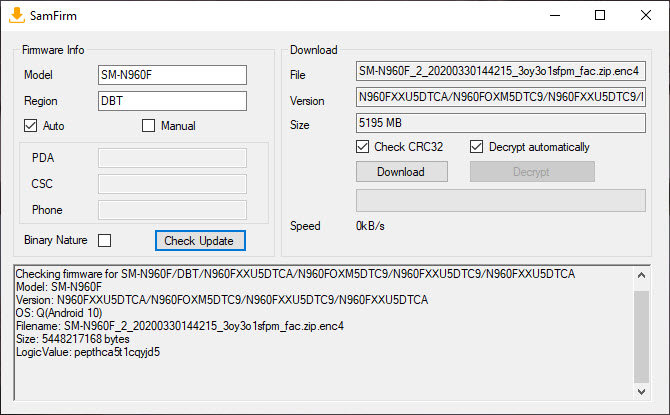Click the log line starting with 'Version:'
Viewport: 670px width, 415px height.
point(222,300)
